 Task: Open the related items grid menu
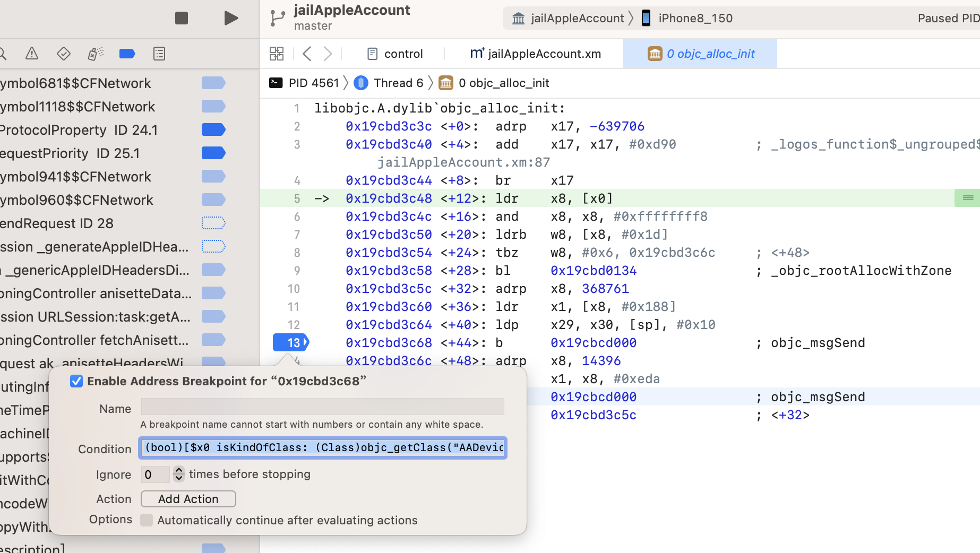[277, 54]
